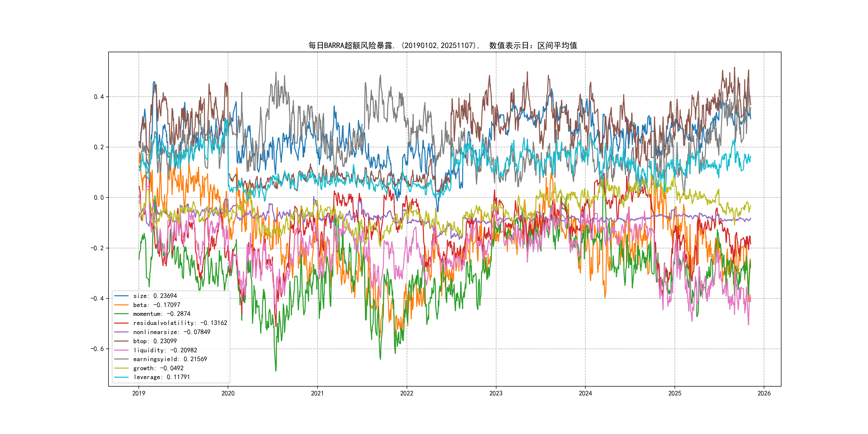Click the 0.0 y-axis tick label
868x434 pixels.
[99, 198]
